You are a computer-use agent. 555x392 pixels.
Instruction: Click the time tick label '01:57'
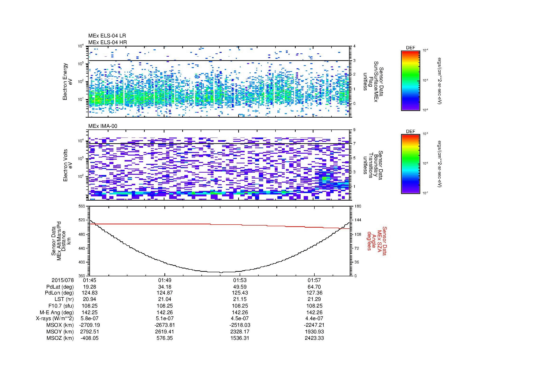314,280
